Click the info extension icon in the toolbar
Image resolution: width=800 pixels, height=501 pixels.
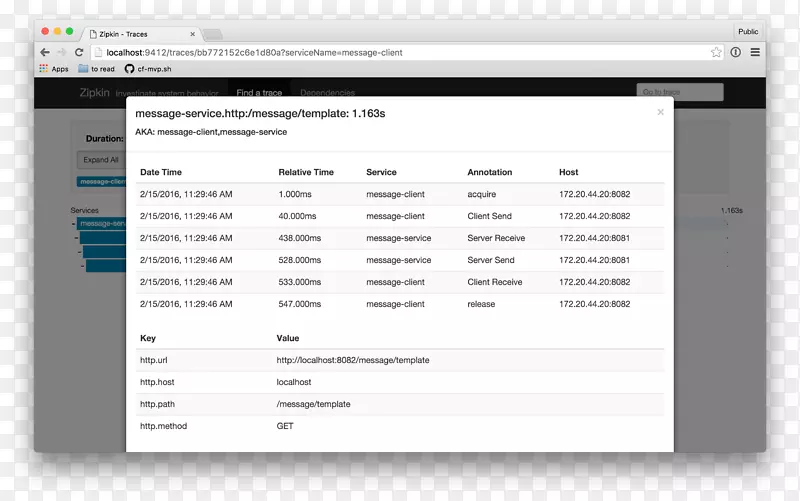[x=736, y=52]
